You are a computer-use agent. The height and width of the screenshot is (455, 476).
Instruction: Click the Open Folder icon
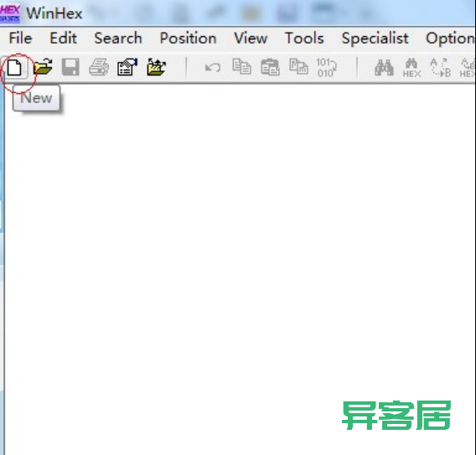click(x=157, y=67)
